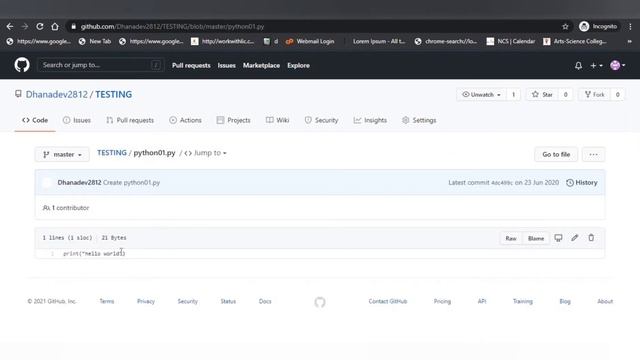640x360 pixels.
Task: Delete python01.py with trash icon
Action: (x=591, y=238)
